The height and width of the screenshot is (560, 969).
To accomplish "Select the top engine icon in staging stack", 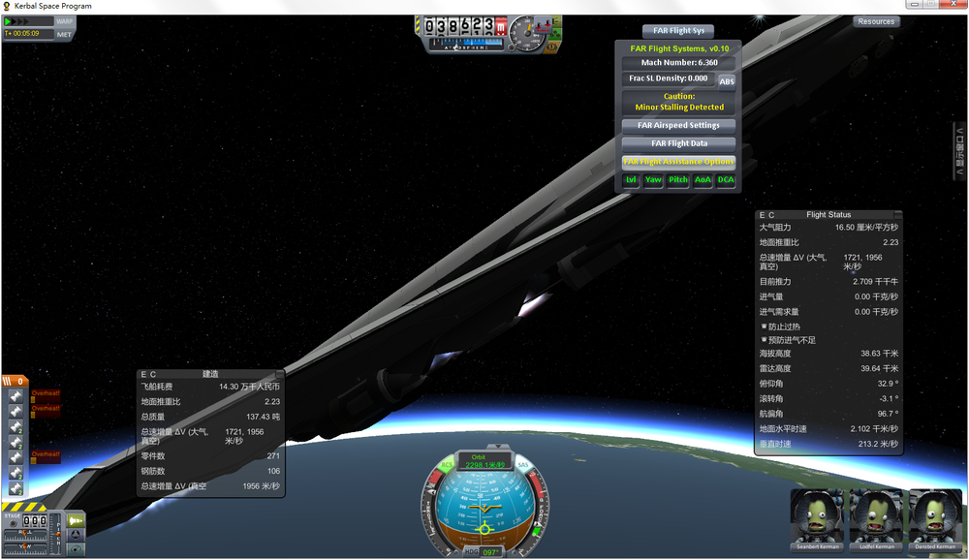I will tap(16, 395).
